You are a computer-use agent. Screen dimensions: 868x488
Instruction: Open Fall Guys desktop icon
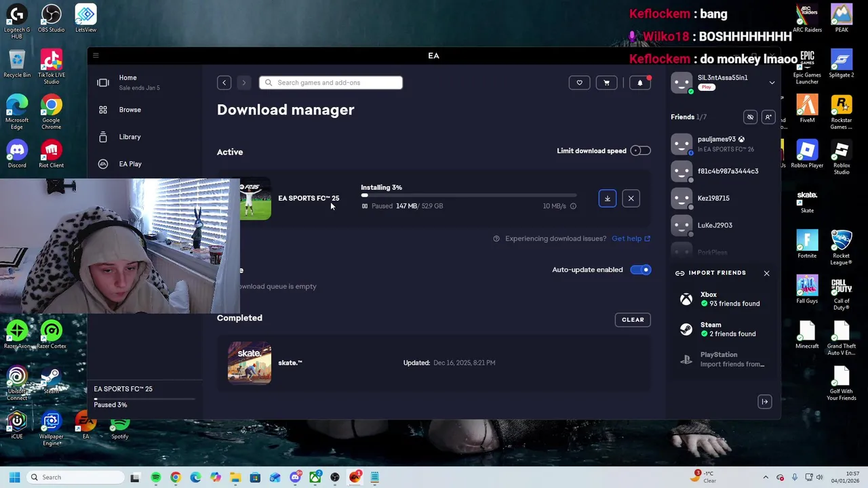point(807,290)
